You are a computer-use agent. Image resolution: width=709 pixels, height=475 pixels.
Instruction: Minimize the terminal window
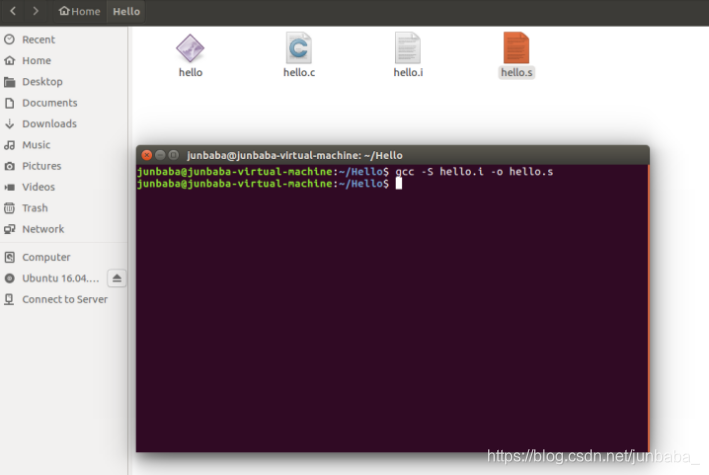[x=160, y=155]
